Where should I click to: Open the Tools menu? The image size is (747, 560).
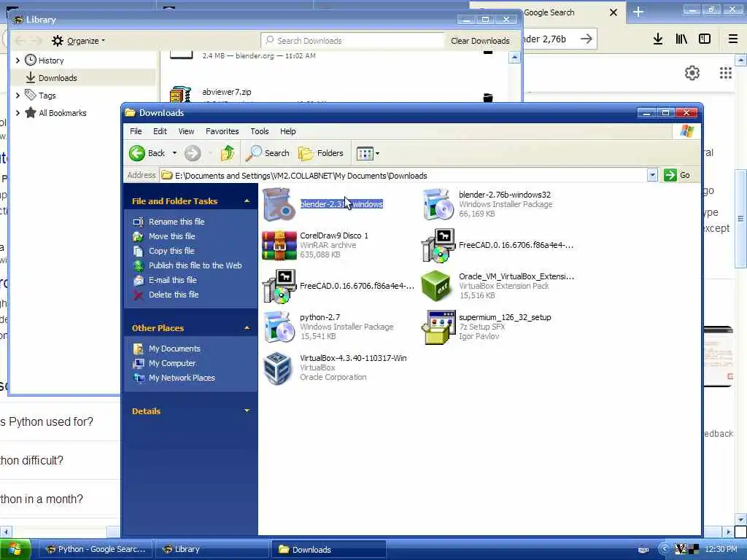click(260, 131)
